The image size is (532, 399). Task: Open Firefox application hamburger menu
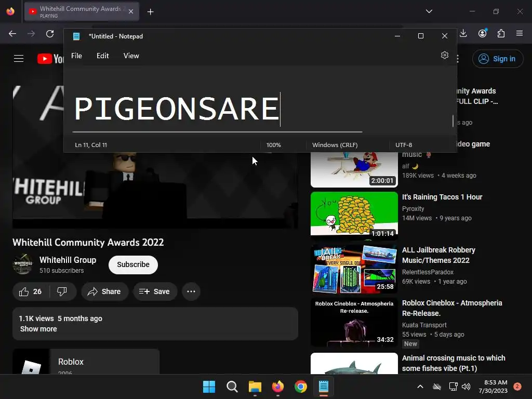[x=520, y=33]
